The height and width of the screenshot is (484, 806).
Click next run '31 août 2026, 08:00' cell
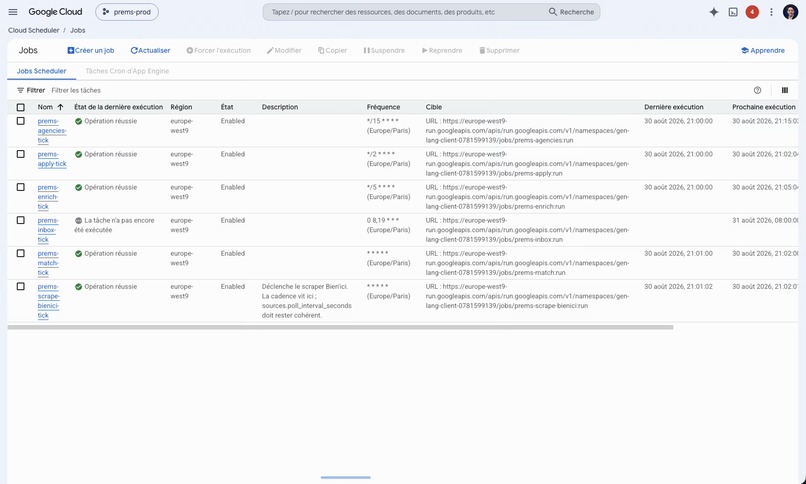[x=765, y=220]
